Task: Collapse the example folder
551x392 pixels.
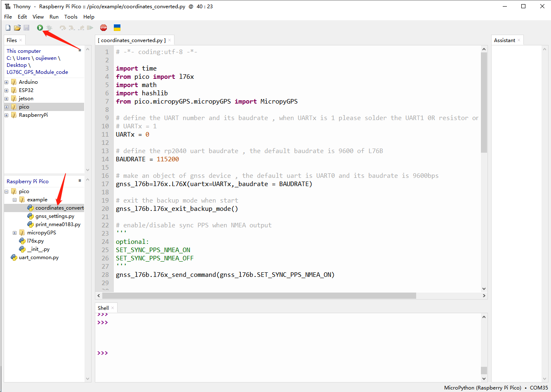Action: 14,200
